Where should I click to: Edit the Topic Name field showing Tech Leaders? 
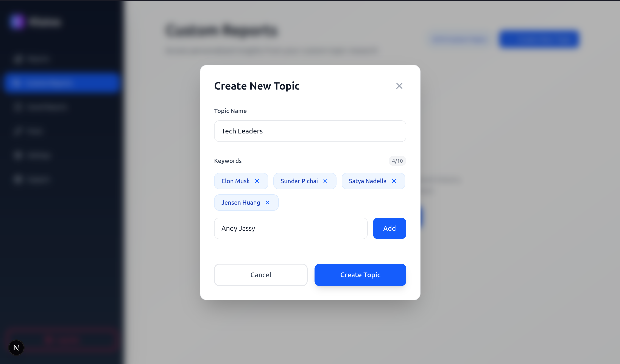(x=310, y=131)
